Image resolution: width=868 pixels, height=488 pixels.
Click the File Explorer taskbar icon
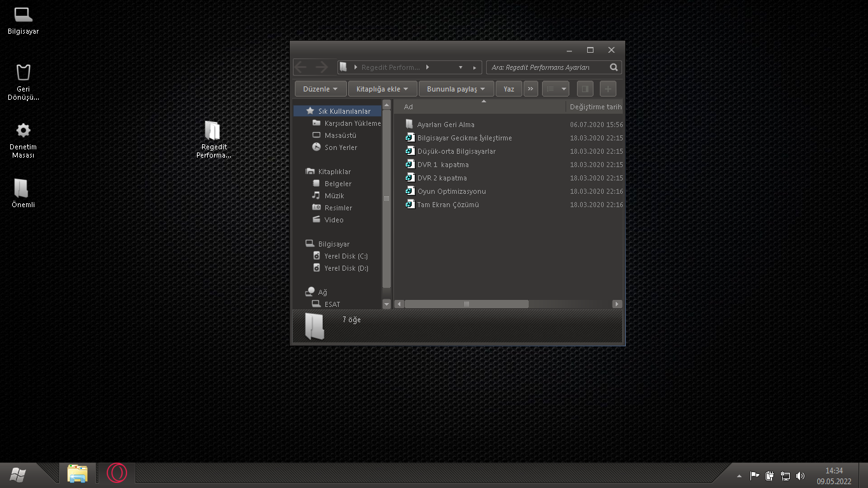pyautogui.click(x=78, y=474)
